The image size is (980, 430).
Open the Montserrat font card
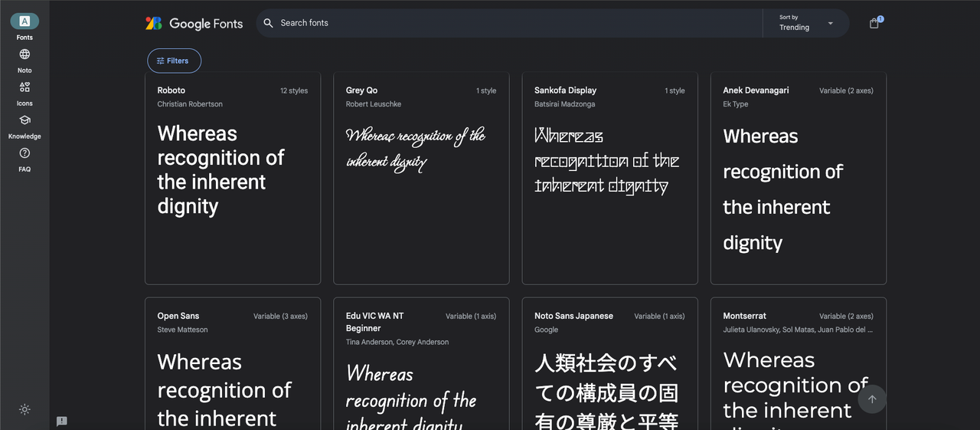click(x=799, y=363)
